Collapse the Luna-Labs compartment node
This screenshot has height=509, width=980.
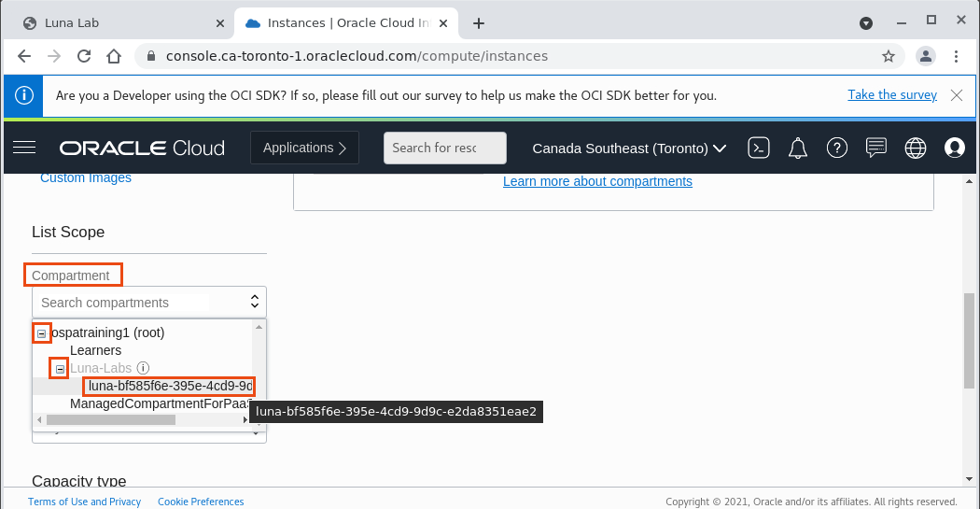[x=60, y=369]
